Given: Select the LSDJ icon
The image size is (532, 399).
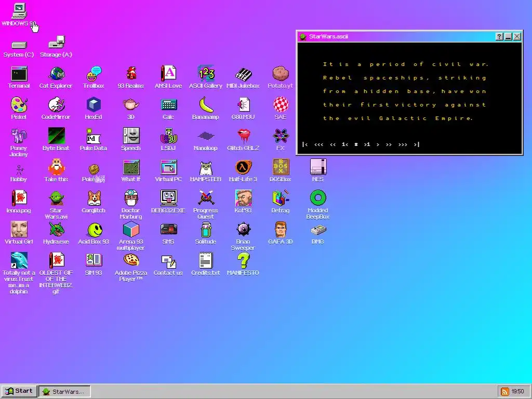Looking at the screenshot, I should [x=168, y=140].
